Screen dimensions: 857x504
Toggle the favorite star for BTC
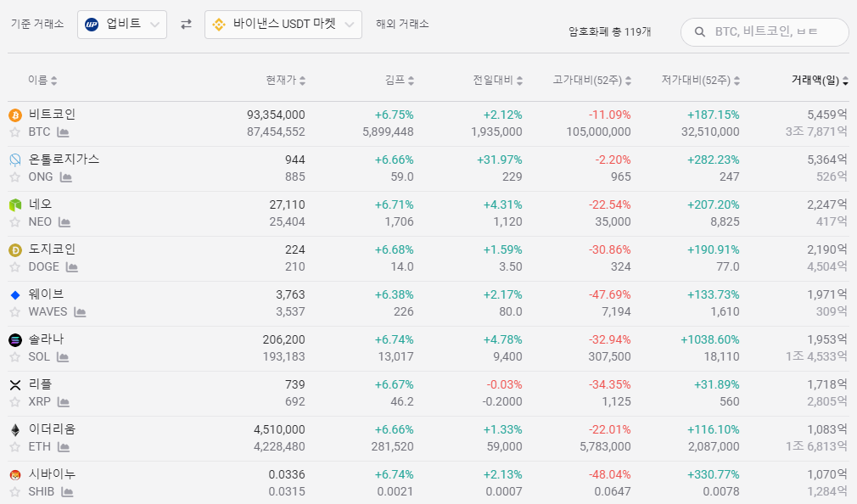coord(14,132)
